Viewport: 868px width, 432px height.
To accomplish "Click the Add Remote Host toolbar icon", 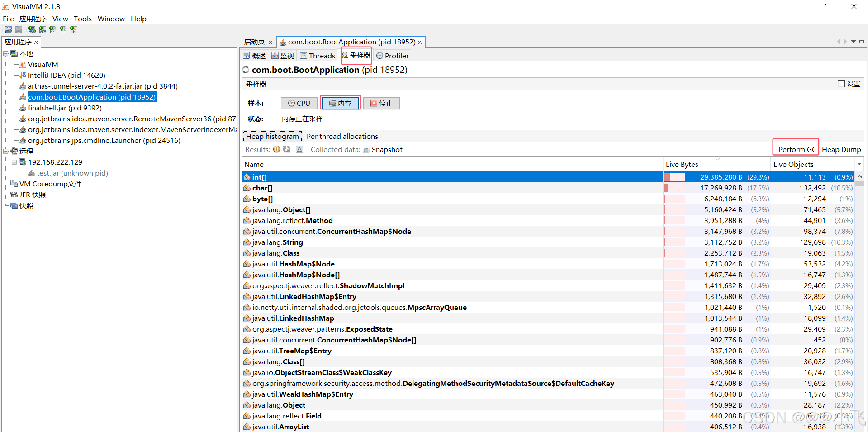I will click(x=32, y=30).
